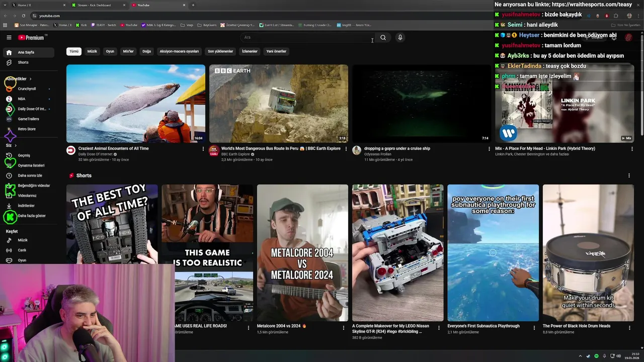Open the gopro under cruise ship thumbnail
The image size is (644, 362).
click(x=422, y=104)
